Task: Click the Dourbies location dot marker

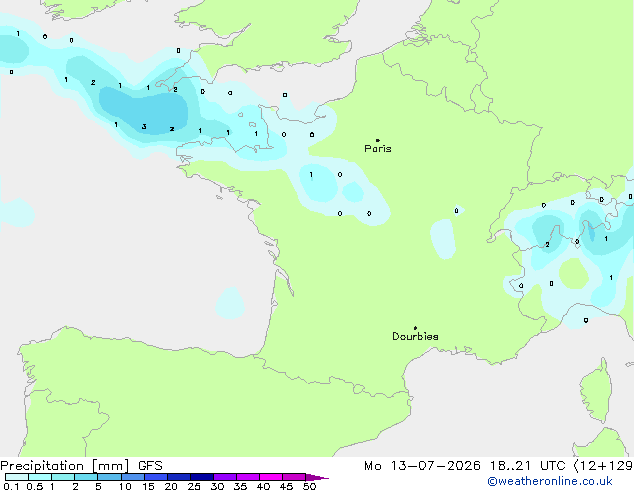Action: click(415, 328)
